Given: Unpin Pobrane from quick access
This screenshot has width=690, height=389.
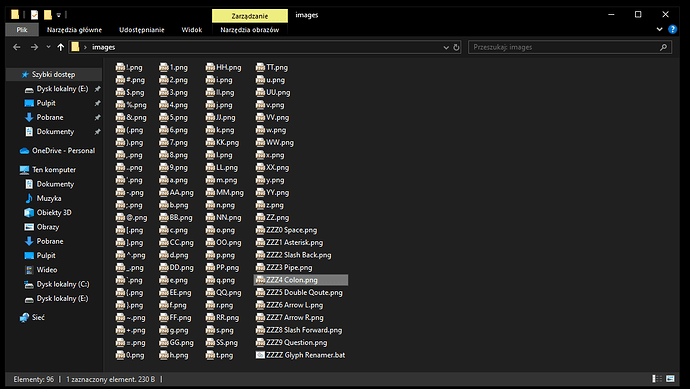Looking at the screenshot, I should [x=97, y=117].
